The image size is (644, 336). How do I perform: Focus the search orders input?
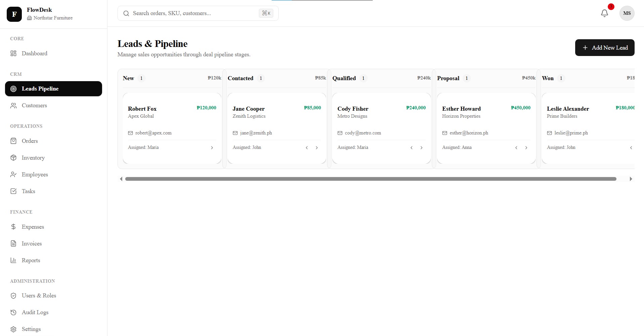click(198, 13)
